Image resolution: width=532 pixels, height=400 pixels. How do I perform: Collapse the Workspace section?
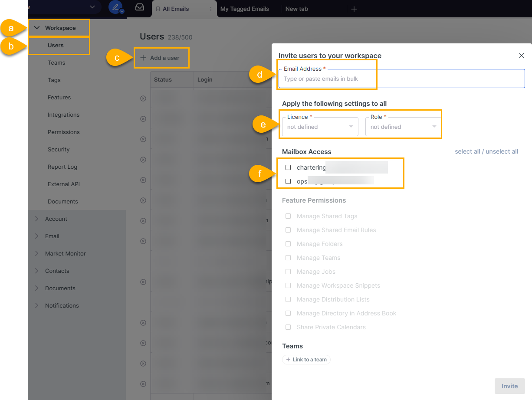(37, 28)
